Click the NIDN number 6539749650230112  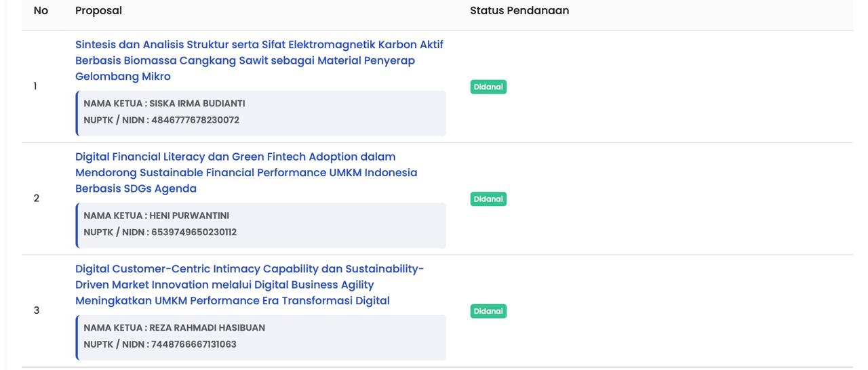click(194, 232)
